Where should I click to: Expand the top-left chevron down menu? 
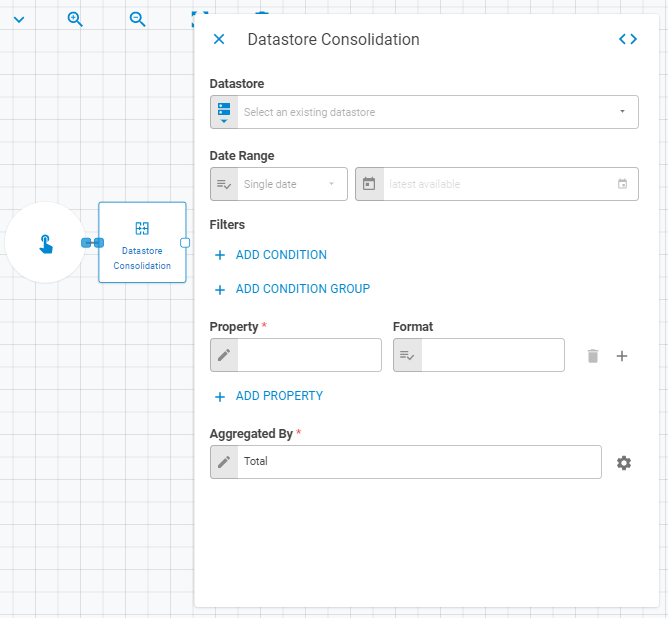tap(19, 20)
